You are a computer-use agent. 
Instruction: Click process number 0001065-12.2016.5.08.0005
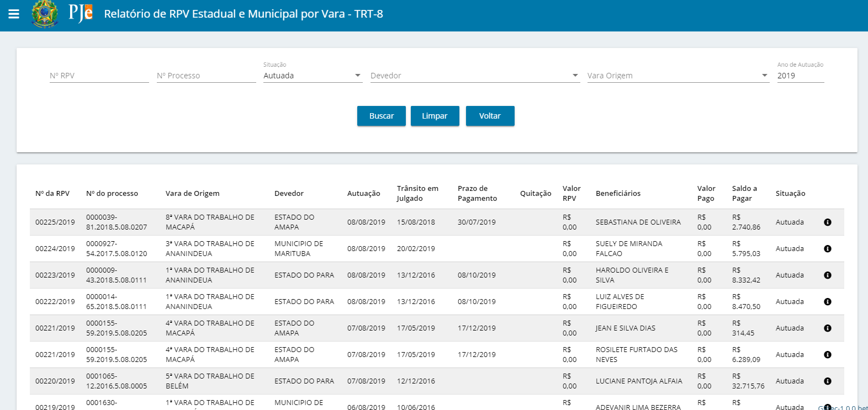(x=117, y=381)
